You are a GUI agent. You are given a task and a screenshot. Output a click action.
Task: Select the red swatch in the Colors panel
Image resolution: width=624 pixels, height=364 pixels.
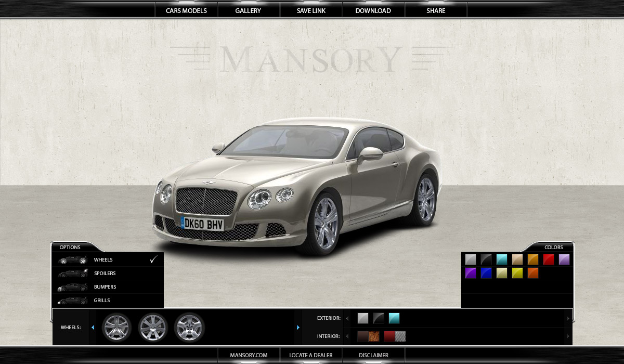(x=549, y=259)
